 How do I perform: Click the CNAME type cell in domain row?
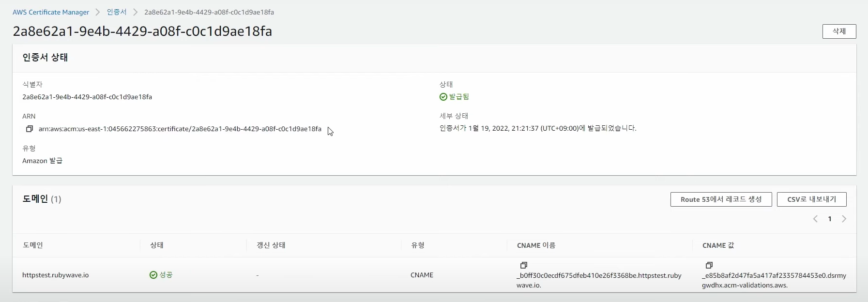[x=422, y=275]
